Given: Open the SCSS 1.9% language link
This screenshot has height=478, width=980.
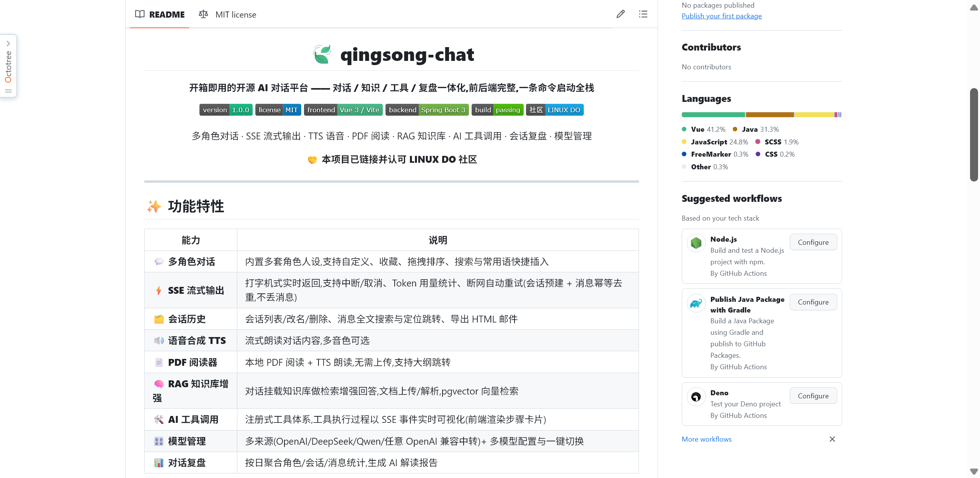Looking at the screenshot, I should [x=777, y=142].
